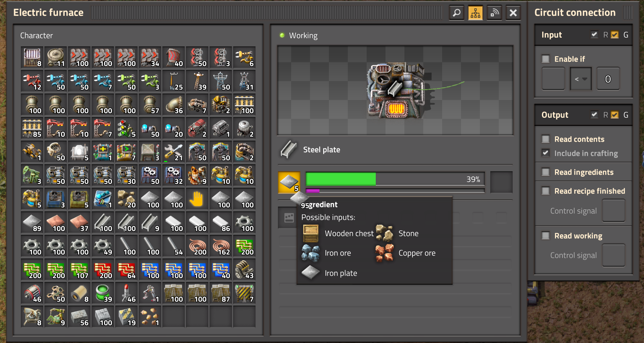Click Iron ore in possible inputs

click(326, 253)
